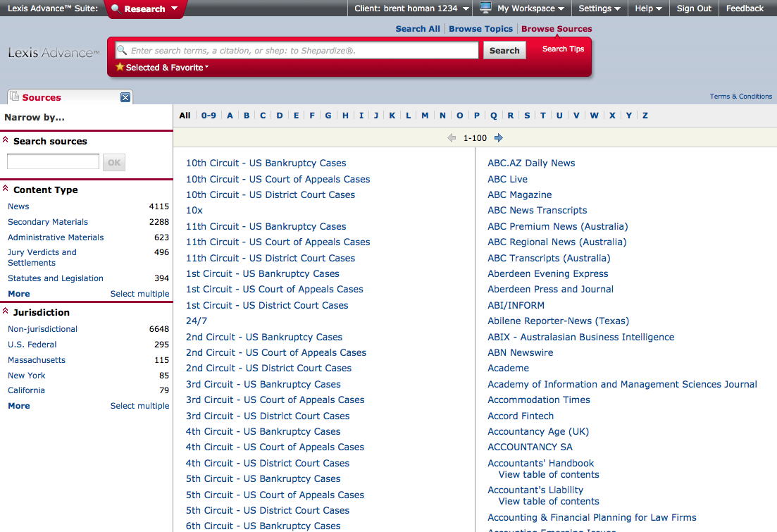Open the Client brent homan 1234 dropdown
The width and height of the screenshot is (777, 532).
[411, 8]
